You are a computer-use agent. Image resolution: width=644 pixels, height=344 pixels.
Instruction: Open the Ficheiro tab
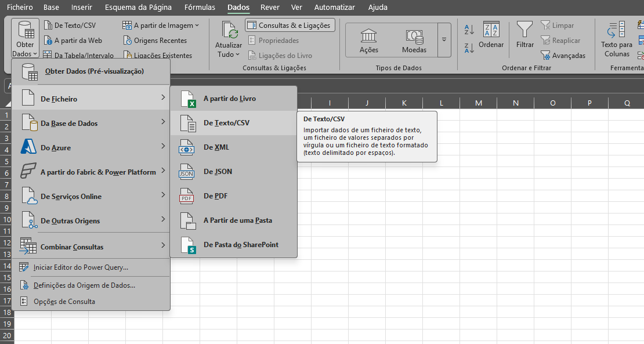20,7
